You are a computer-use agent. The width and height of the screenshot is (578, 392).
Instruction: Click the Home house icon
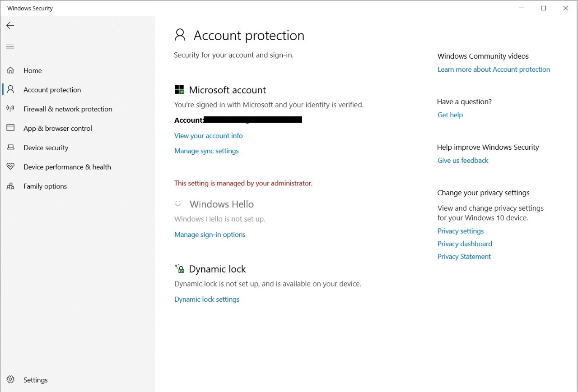10,70
